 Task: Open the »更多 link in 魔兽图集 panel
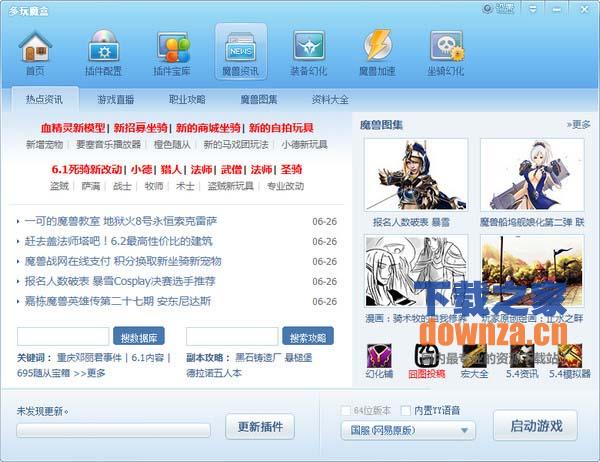point(579,124)
